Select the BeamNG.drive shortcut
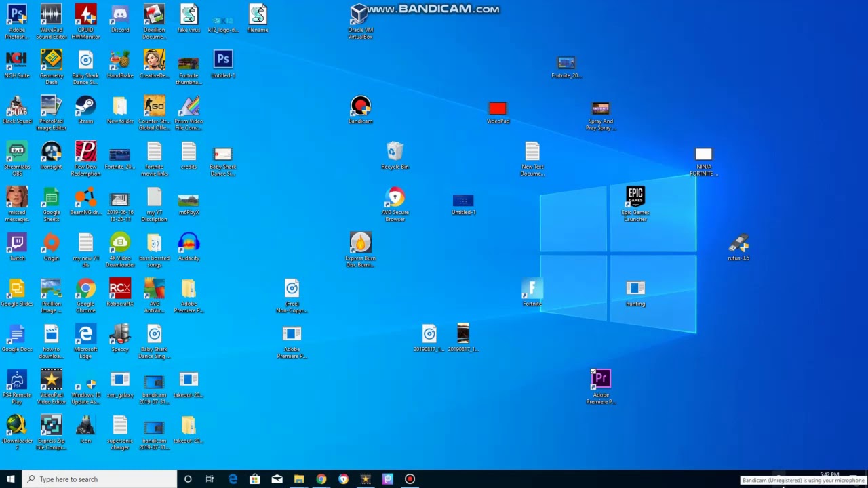The height and width of the screenshot is (488, 868). 85,201
